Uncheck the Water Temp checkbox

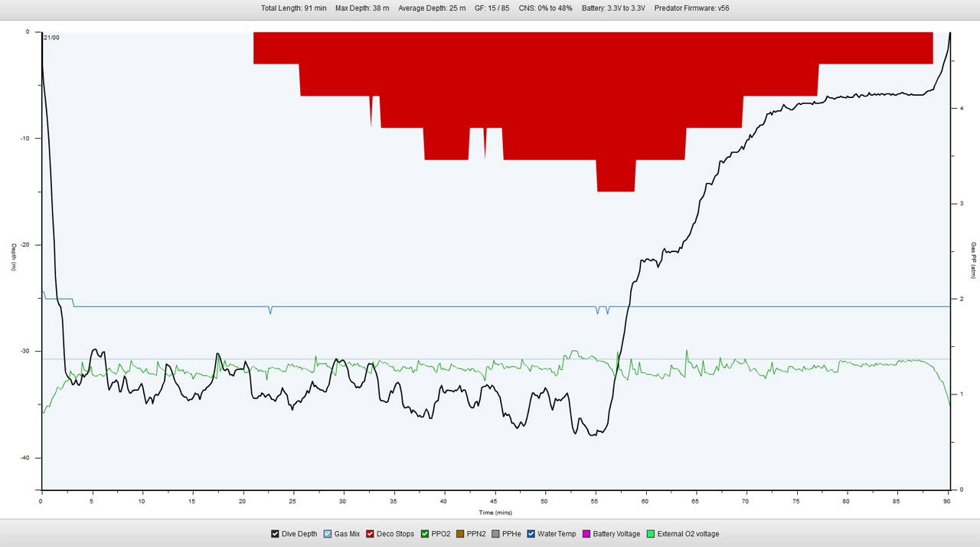[x=531, y=534]
